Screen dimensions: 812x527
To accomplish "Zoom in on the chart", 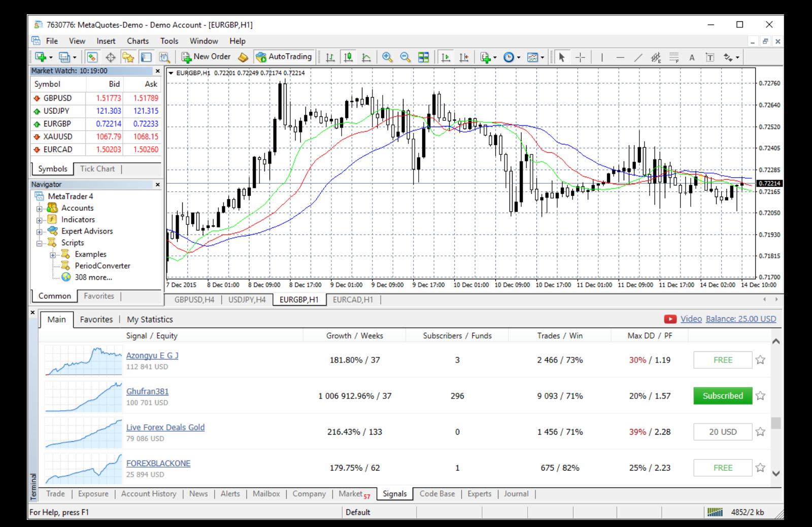I will [387, 57].
